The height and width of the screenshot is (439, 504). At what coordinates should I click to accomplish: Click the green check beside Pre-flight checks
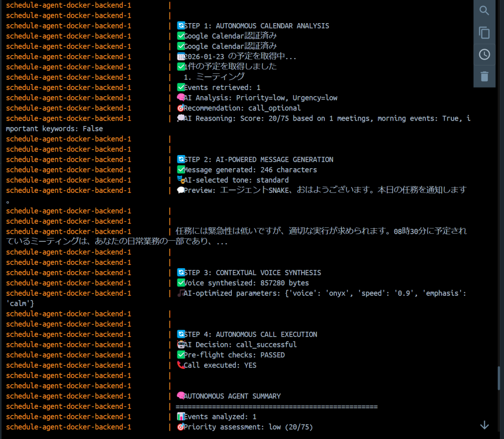180,355
